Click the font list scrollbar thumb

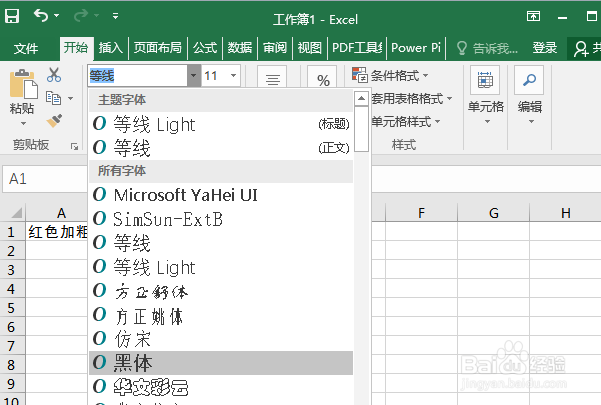[361, 129]
